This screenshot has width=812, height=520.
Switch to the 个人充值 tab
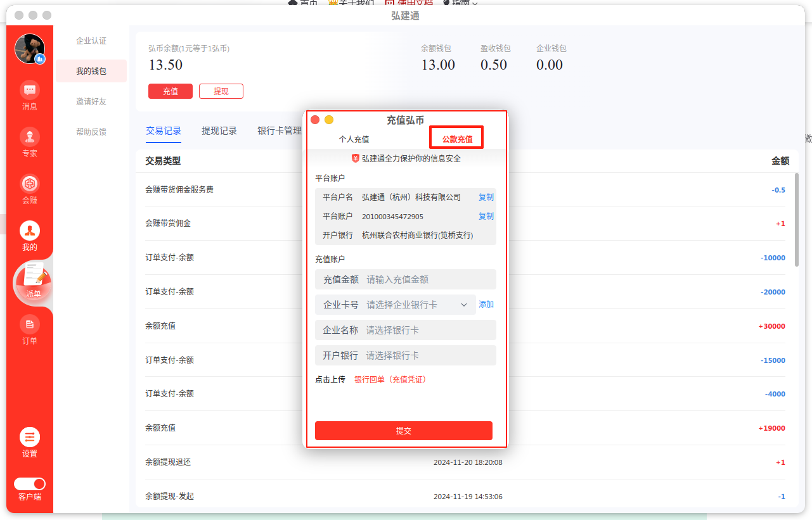click(354, 139)
